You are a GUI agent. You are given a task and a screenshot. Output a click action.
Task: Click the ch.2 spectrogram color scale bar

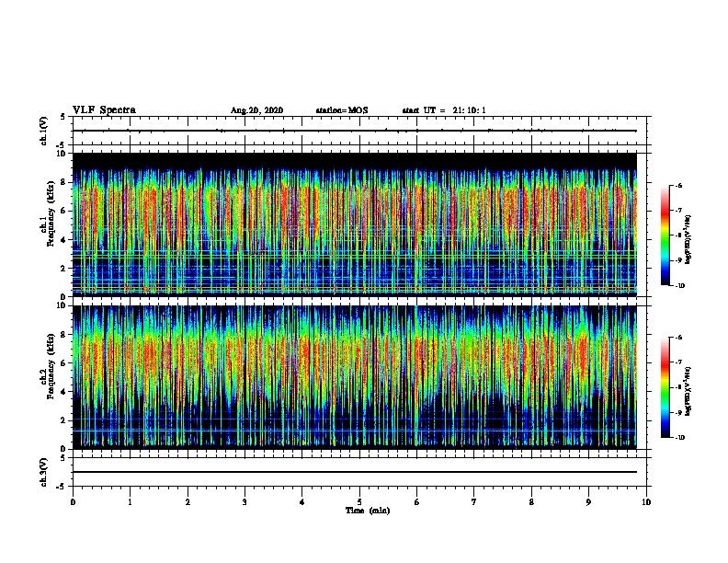(x=665, y=387)
